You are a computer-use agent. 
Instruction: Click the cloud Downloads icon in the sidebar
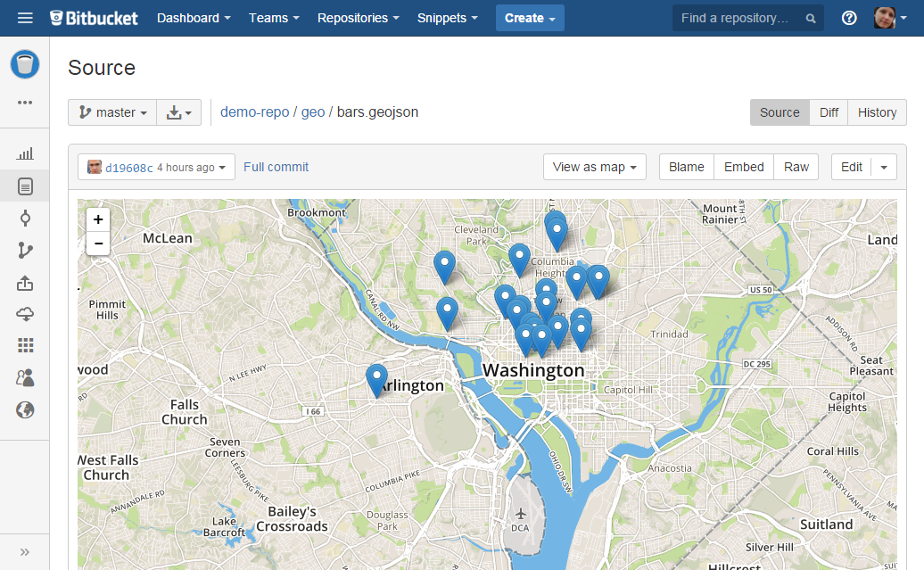pos(25,314)
